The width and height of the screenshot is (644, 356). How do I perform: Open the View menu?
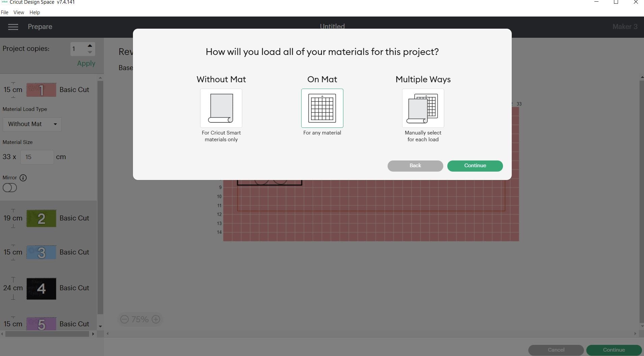tap(19, 12)
